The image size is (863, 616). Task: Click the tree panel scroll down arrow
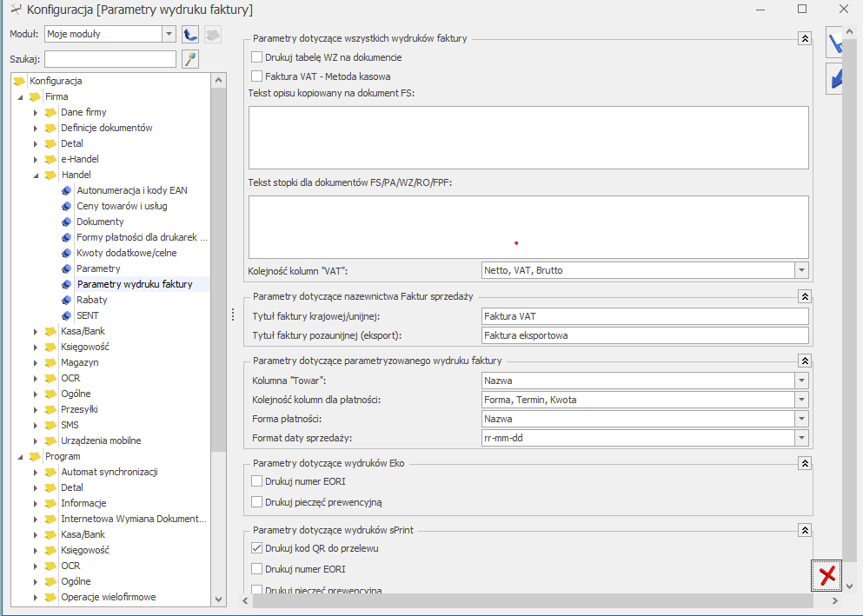tap(218, 599)
